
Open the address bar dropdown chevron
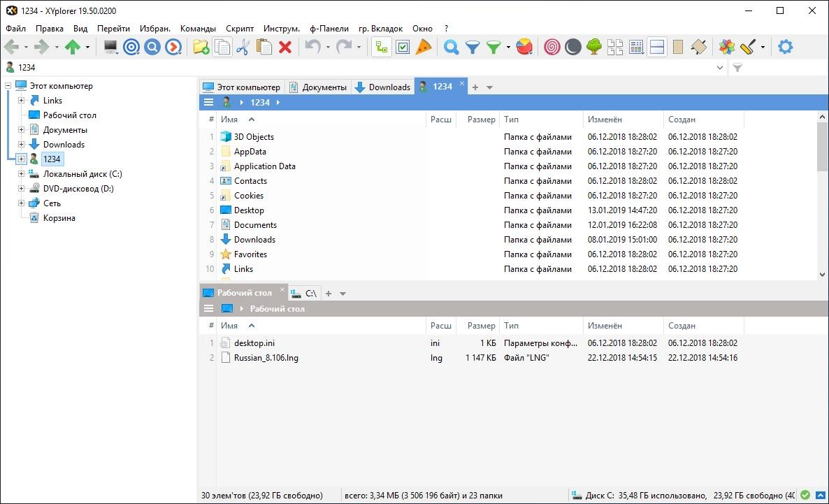pos(719,68)
